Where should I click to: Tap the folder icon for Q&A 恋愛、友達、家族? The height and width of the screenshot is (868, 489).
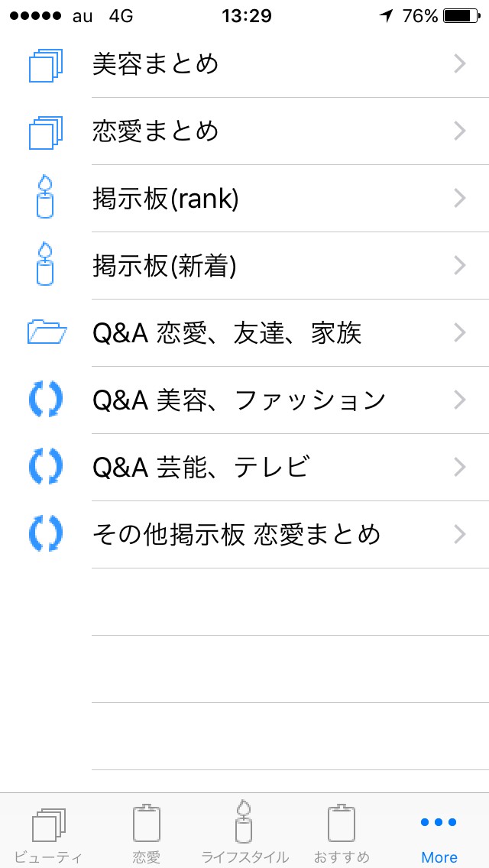[46, 333]
